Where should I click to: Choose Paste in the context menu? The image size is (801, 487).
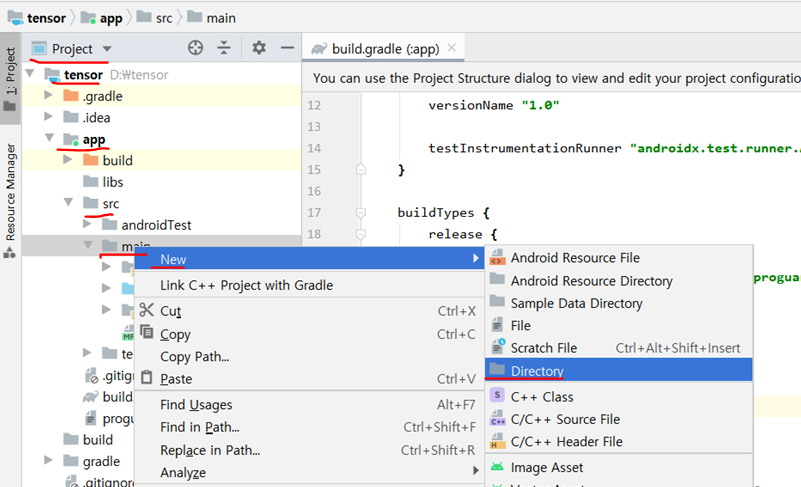click(x=310, y=379)
